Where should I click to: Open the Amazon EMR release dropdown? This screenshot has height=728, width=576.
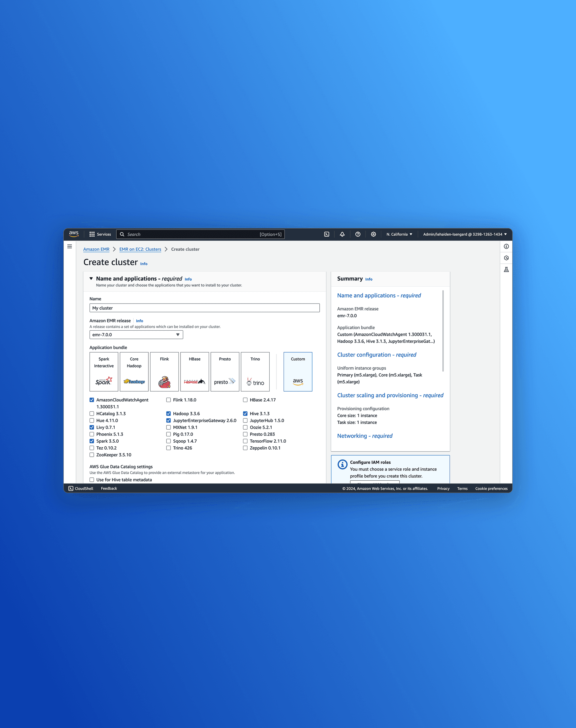(136, 335)
